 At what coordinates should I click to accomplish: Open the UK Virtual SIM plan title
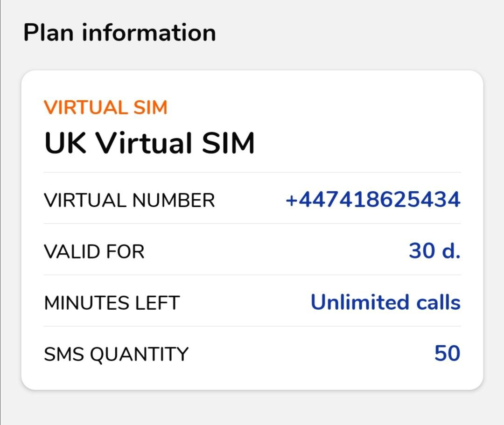[x=149, y=143]
